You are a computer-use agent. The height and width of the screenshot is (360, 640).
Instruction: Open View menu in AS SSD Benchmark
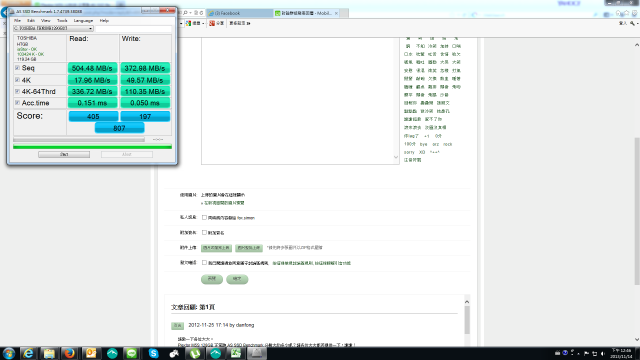click(45, 20)
